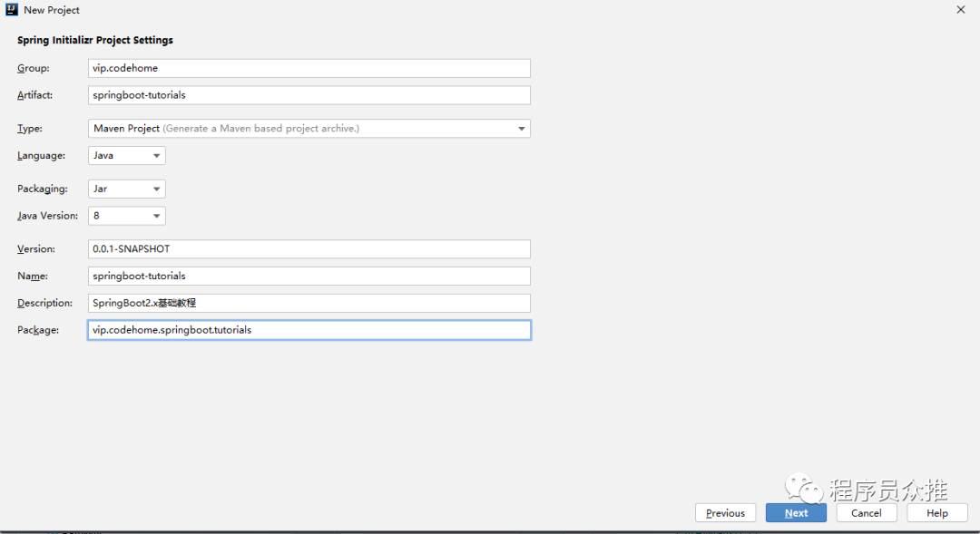Click the Spring Initializr Project Settings heading

tap(95, 40)
